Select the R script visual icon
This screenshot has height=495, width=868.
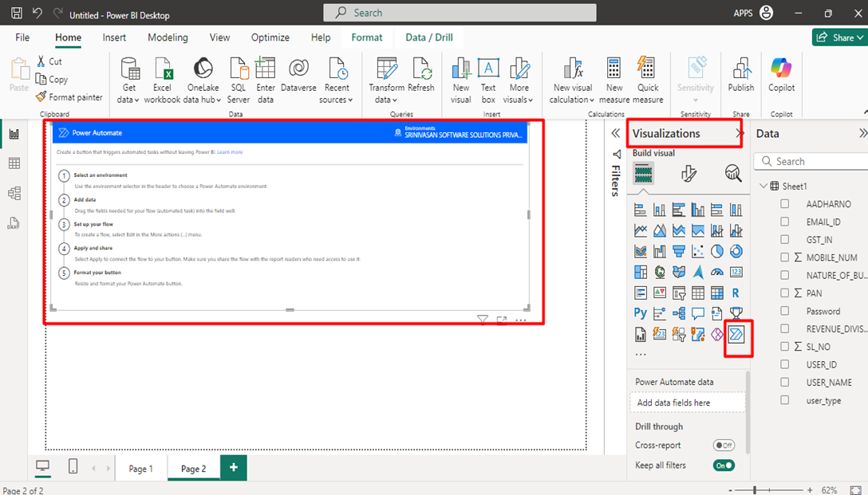[736, 293]
